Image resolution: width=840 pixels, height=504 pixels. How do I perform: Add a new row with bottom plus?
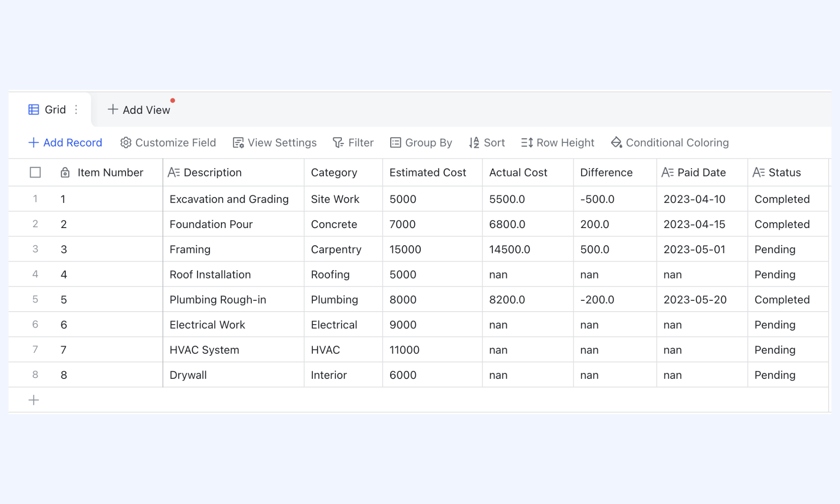tap(34, 400)
